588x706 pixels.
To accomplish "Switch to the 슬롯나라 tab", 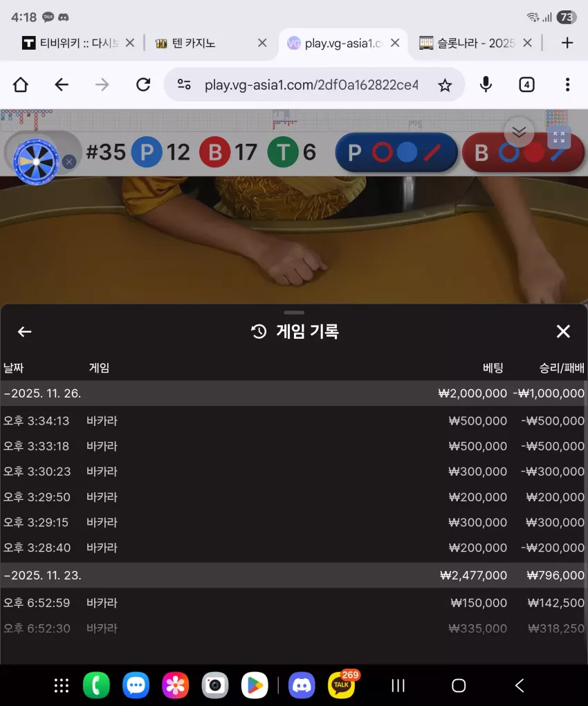I will [467, 43].
